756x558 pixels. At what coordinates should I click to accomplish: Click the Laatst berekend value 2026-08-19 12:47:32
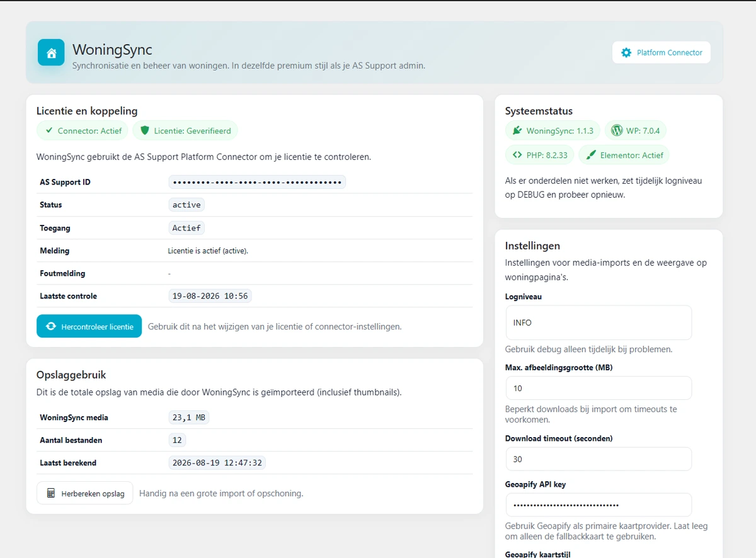click(x=217, y=463)
